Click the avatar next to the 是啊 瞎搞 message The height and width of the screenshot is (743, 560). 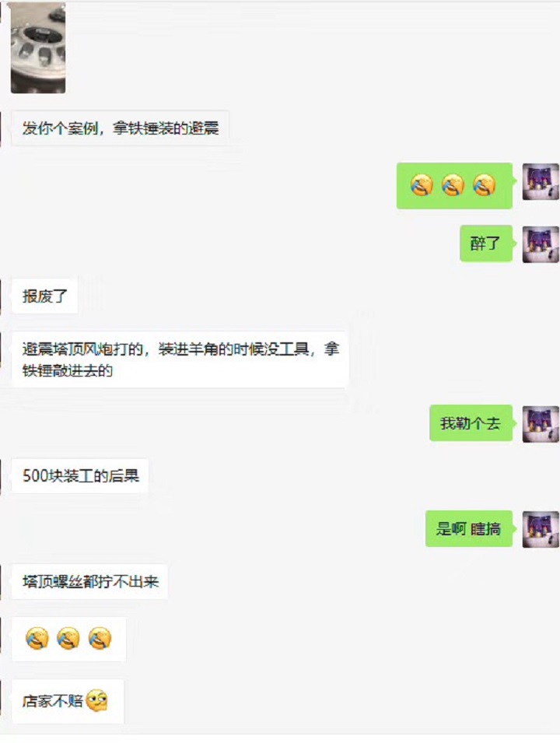pos(541,529)
